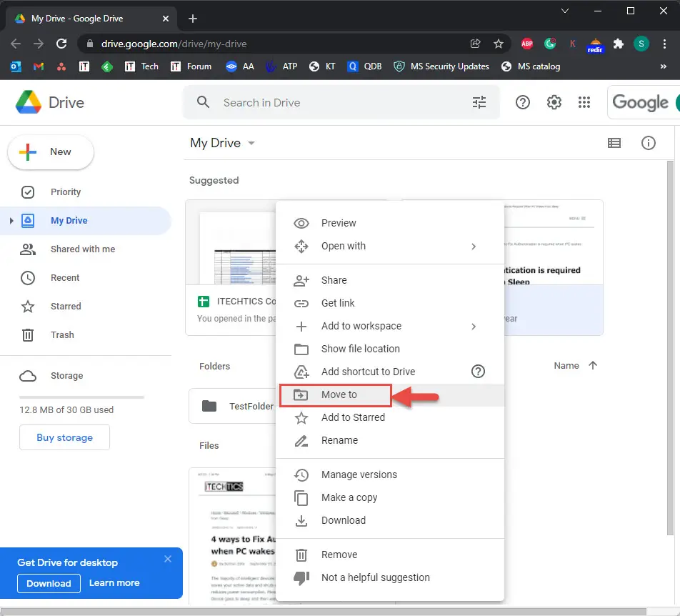
Task: Click Buy storage
Action: click(64, 437)
